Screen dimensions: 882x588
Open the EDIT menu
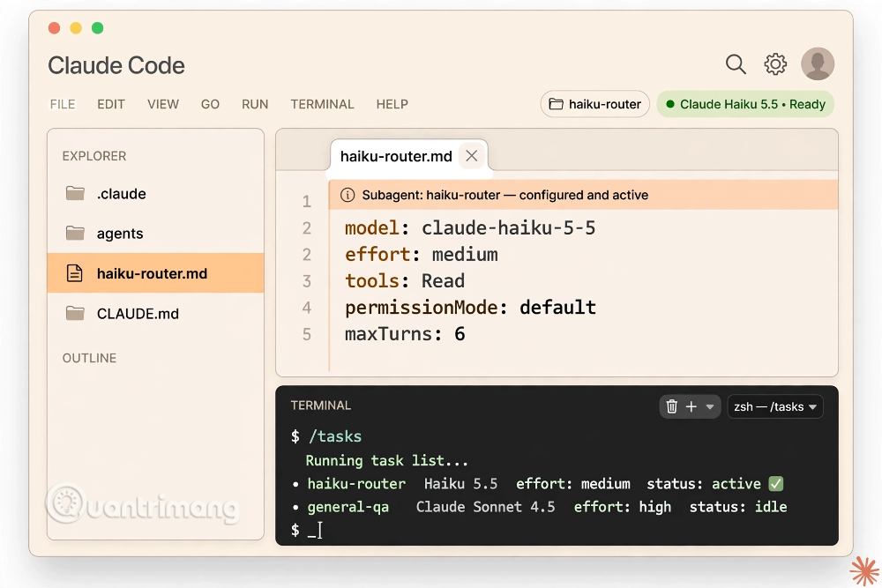click(x=111, y=104)
